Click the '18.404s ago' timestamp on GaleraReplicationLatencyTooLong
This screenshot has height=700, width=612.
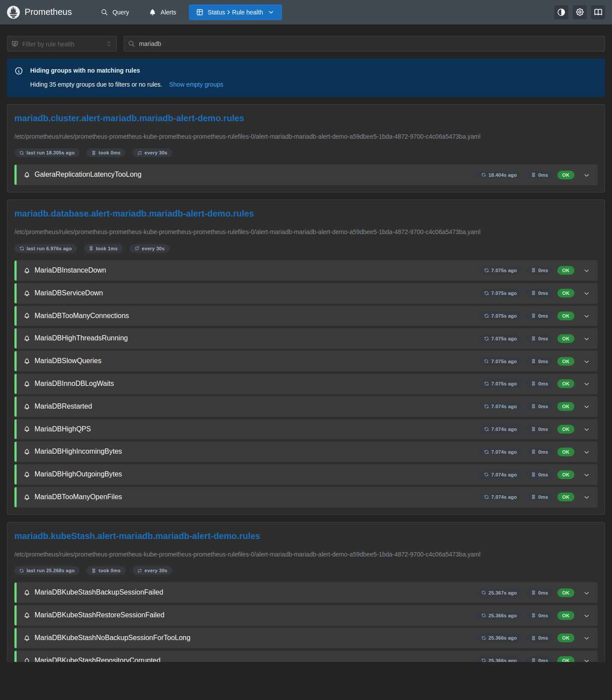coord(499,175)
